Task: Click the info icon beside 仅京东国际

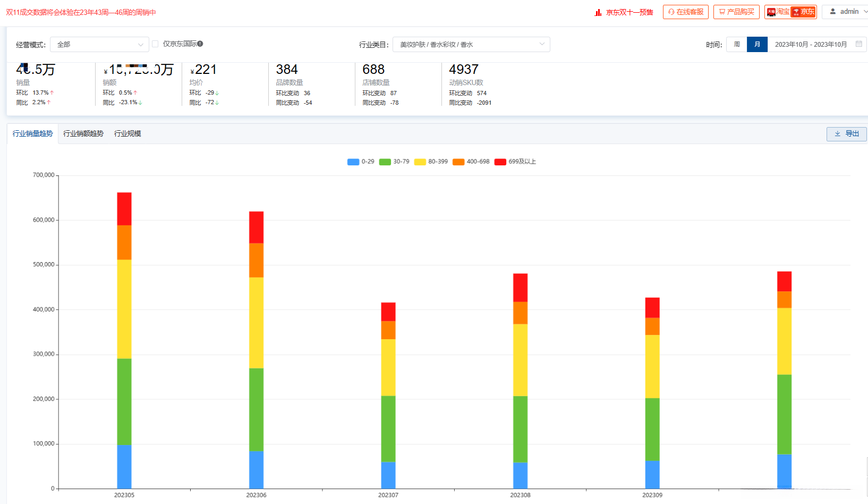Action: [x=200, y=44]
